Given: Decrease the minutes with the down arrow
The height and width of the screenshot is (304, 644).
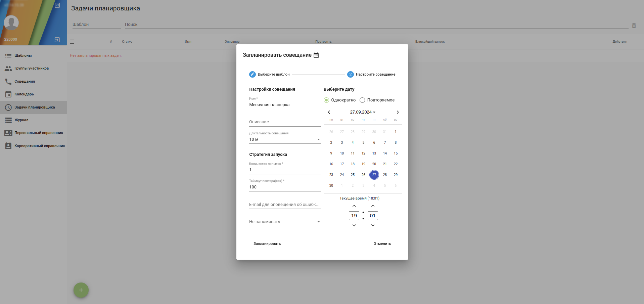Looking at the screenshot, I should [x=373, y=225].
